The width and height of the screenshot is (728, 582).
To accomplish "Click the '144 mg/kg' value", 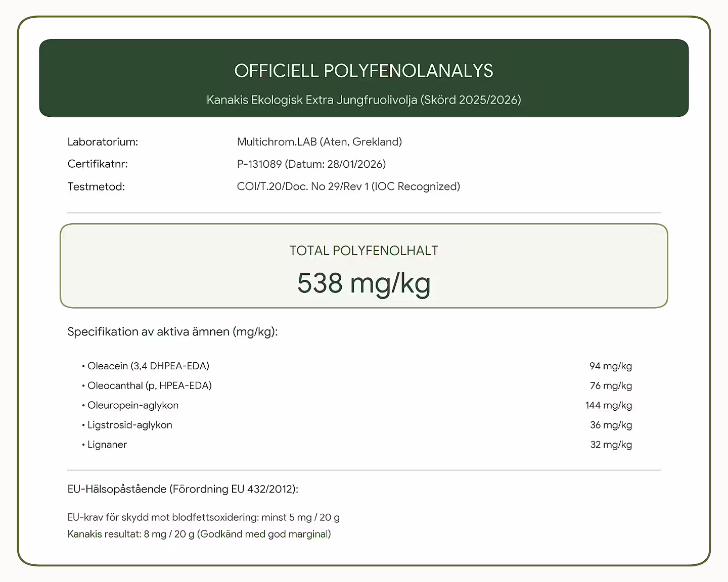I will click(609, 405).
